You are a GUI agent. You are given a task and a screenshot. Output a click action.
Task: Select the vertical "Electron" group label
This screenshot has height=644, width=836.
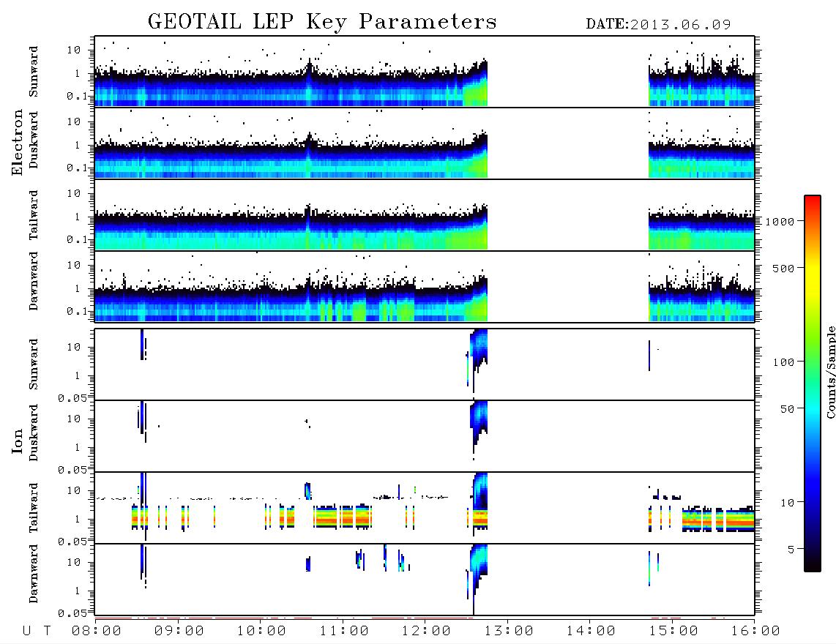coord(18,143)
